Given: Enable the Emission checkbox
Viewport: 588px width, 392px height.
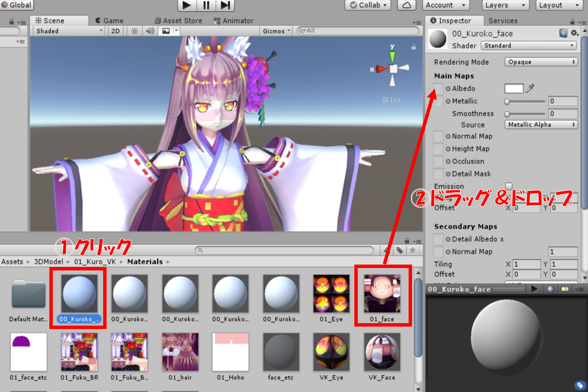Looking at the screenshot, I should (x=509, y=186).
